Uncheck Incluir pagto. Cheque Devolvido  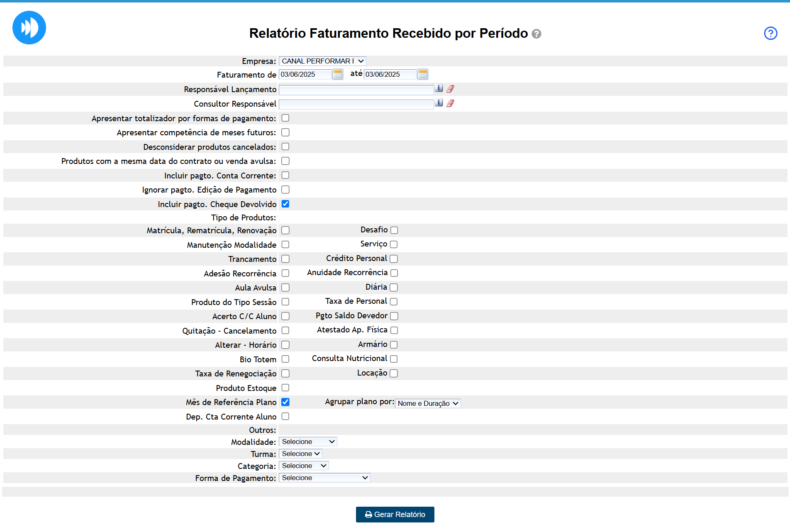285,204
